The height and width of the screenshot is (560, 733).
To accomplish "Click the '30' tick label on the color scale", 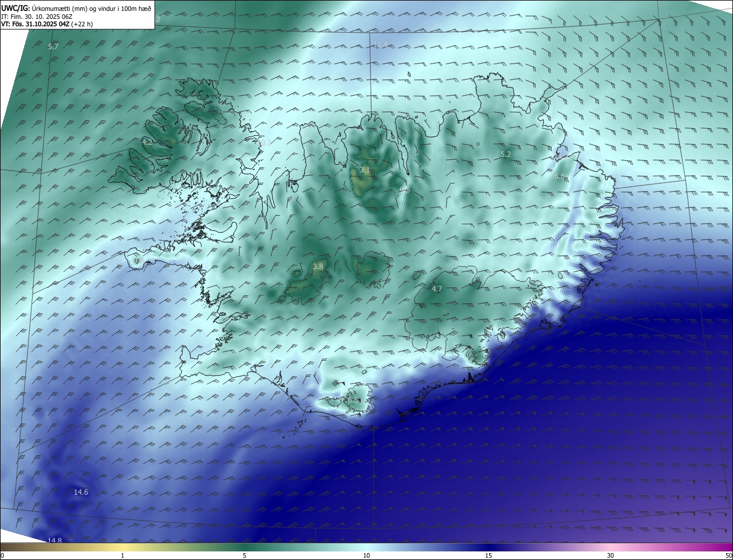I will (610, 555).
